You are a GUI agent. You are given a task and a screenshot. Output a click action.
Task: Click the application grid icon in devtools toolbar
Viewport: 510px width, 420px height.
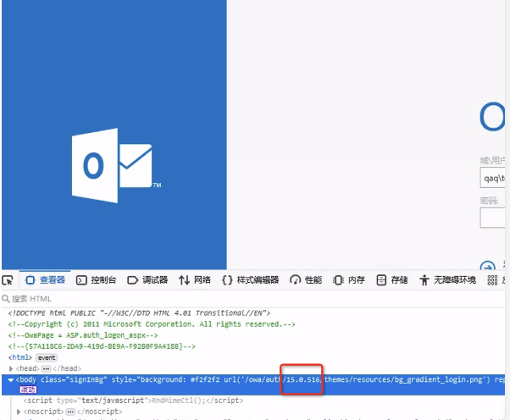click(492, 280)
